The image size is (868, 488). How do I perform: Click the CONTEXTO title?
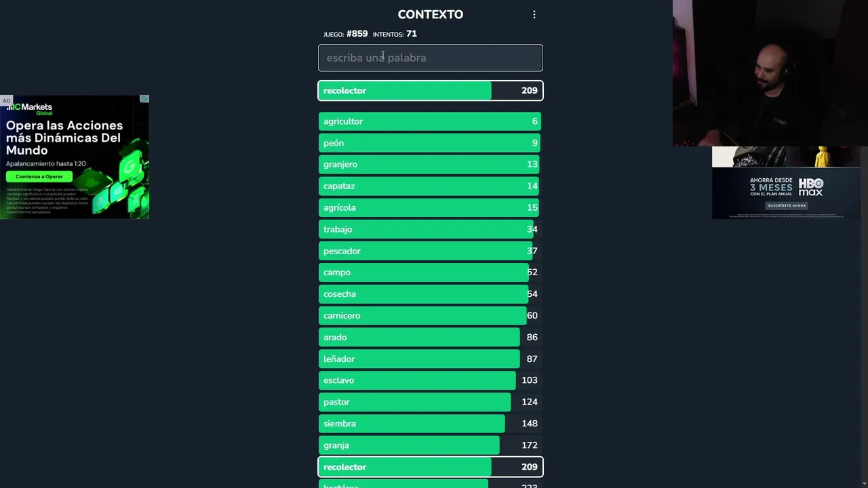(x=431, y=14)
